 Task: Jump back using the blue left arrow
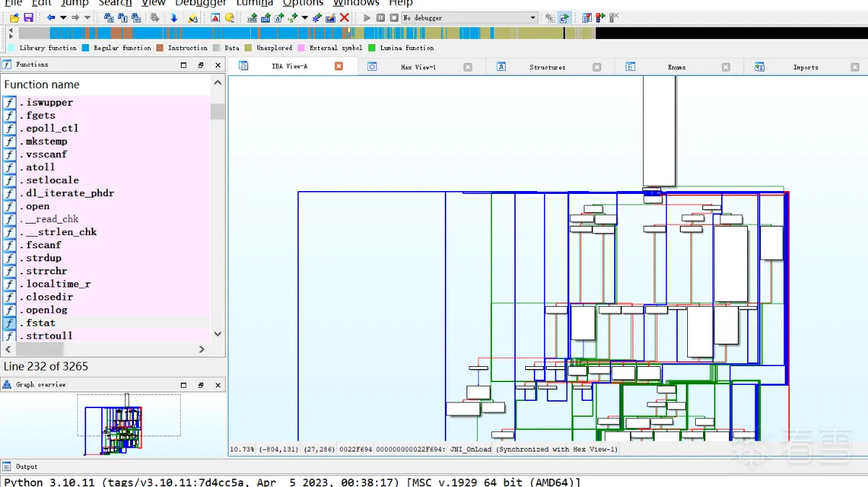[51, 17]
